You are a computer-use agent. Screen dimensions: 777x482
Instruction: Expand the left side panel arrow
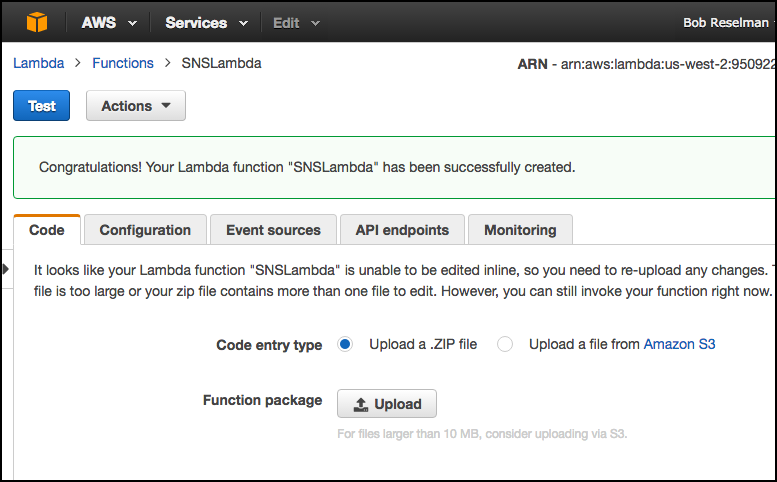[x=5, y=269]
